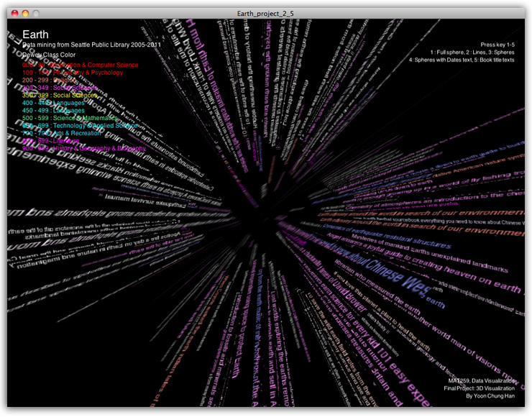Image resolution: width=532 pixels, height=417 pixels.
Task: Click 'Dynamics of earthquake resistant structures' title
Action: click(387, 236)
